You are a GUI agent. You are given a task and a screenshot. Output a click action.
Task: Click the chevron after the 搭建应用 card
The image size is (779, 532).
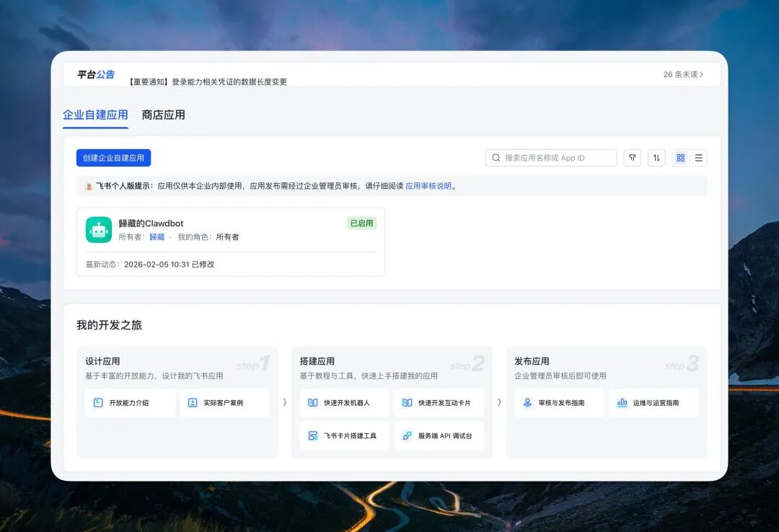[x=501, y=404]
